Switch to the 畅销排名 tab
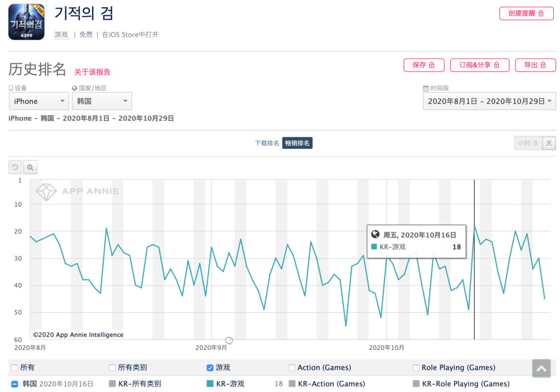 click(297, 143)
